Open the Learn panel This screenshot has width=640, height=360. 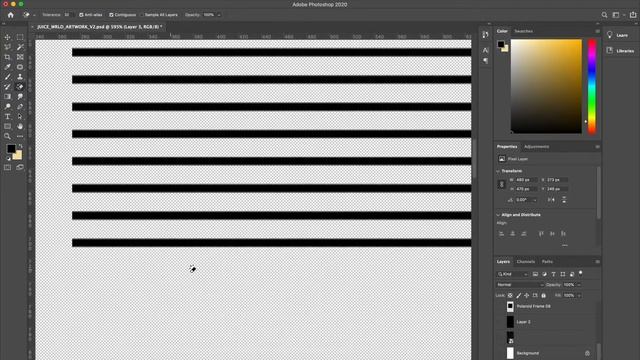point(618,35)
